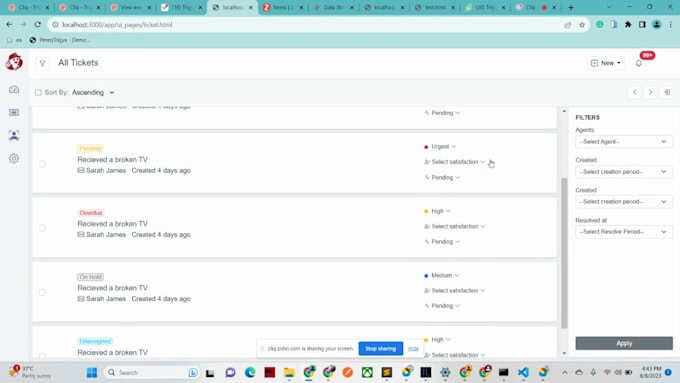Viewport: 680px width, 383px height.
Task: Open the Medium priority dropdown
Action: (445, 275)
